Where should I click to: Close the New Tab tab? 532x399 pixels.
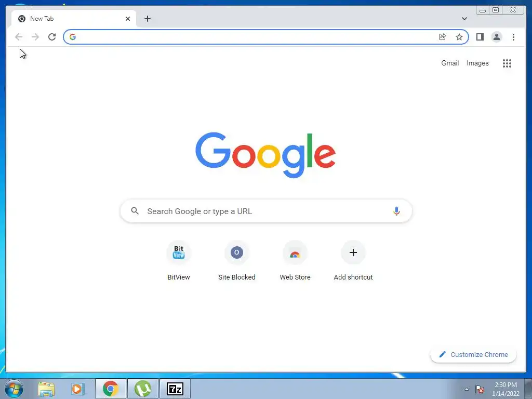(x=128, y=19)
